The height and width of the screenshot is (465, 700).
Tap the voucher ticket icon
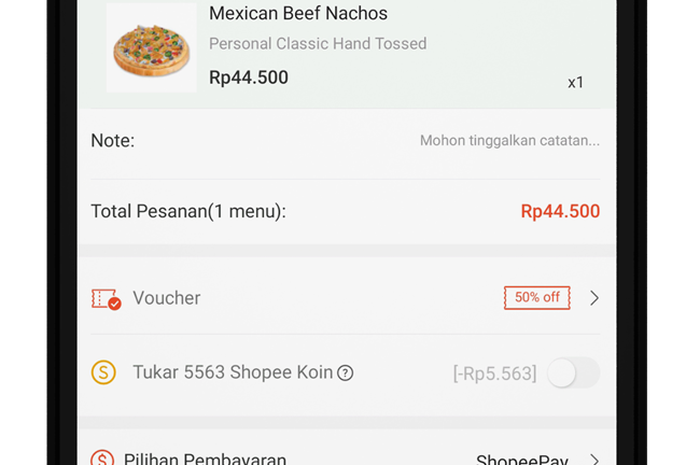106,299
